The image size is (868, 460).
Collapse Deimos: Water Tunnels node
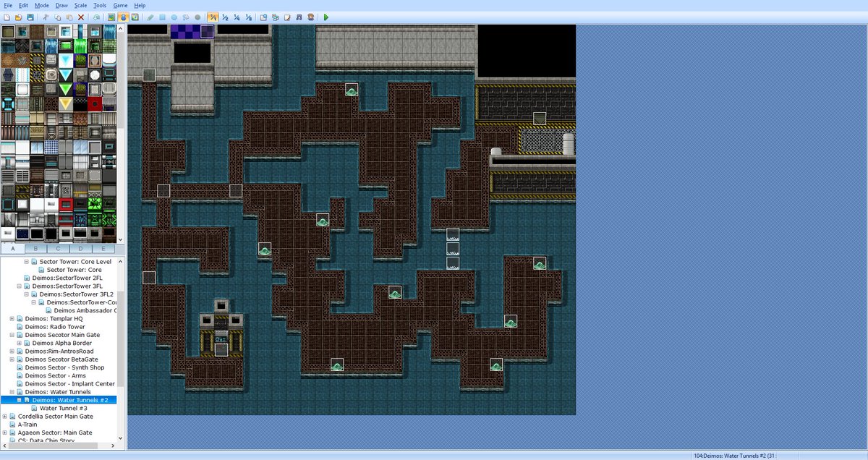pos(12,392)
